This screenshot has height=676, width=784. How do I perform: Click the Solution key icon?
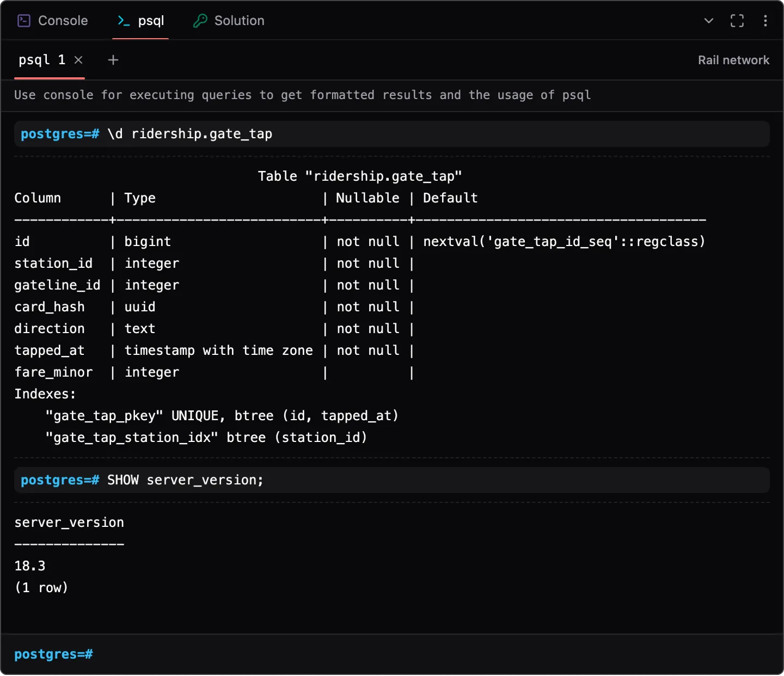200,21
